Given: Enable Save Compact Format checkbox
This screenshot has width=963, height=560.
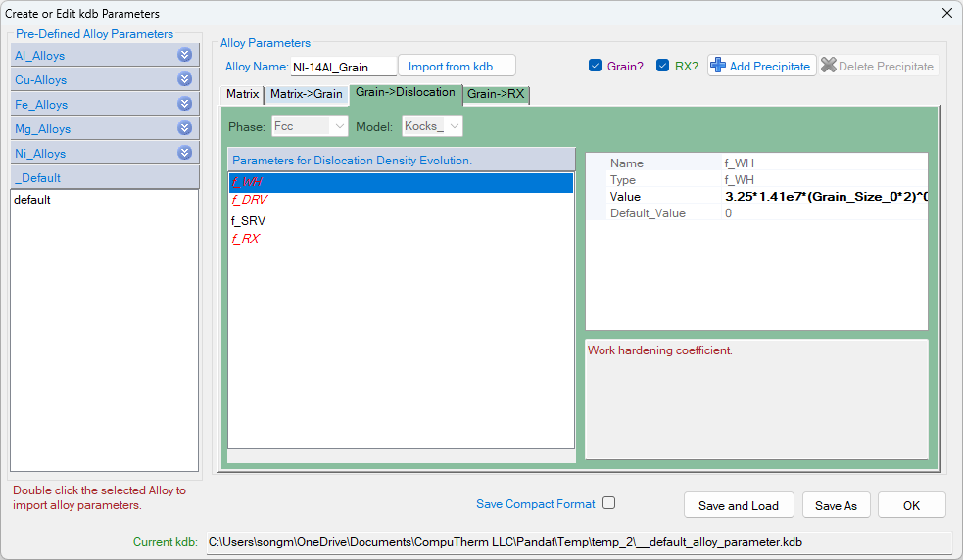Looking at the screenshot, I should (x=608, y=503).
